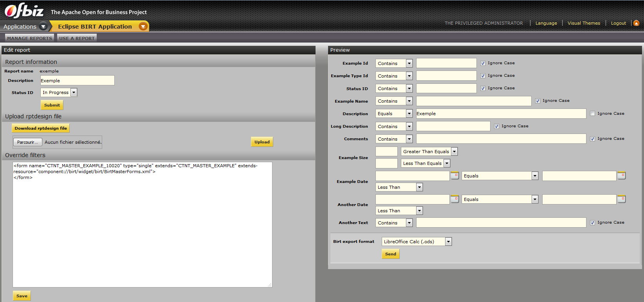Open Example Id Contains operator dropdown
644x302 pixels.
[x=394, y=63]
